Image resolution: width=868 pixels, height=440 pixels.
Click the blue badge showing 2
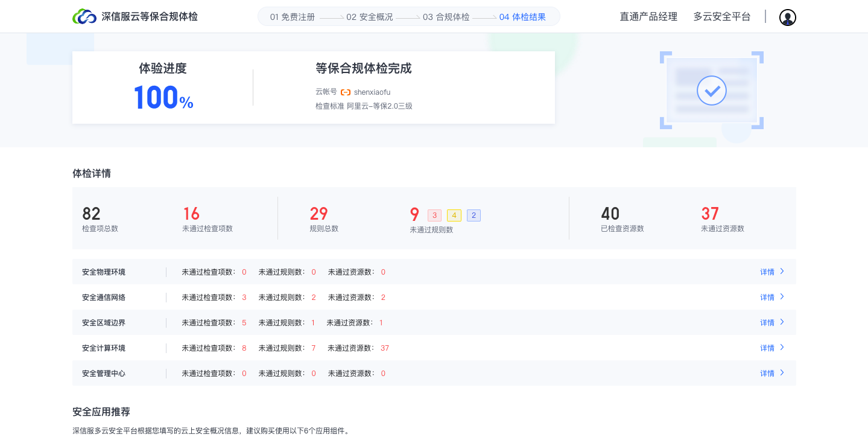[x=474, y=215]
